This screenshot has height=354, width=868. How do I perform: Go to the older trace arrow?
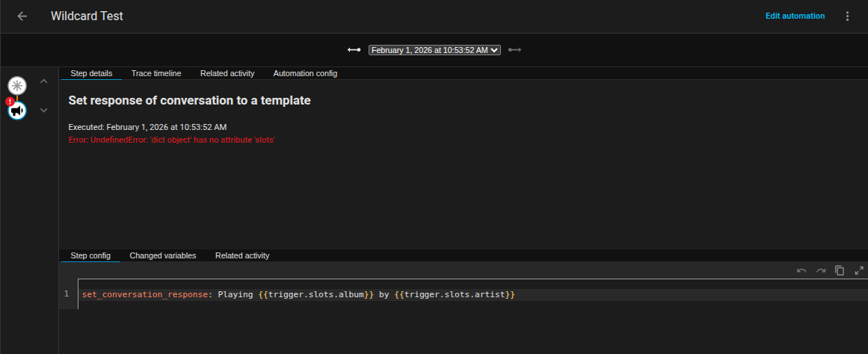354,50
